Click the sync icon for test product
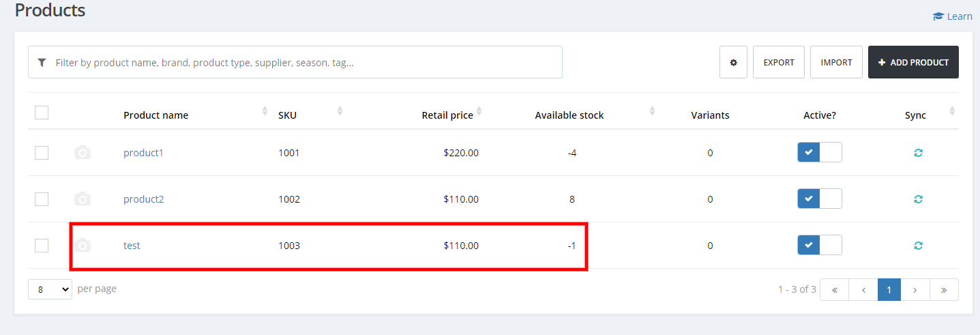 918,246
